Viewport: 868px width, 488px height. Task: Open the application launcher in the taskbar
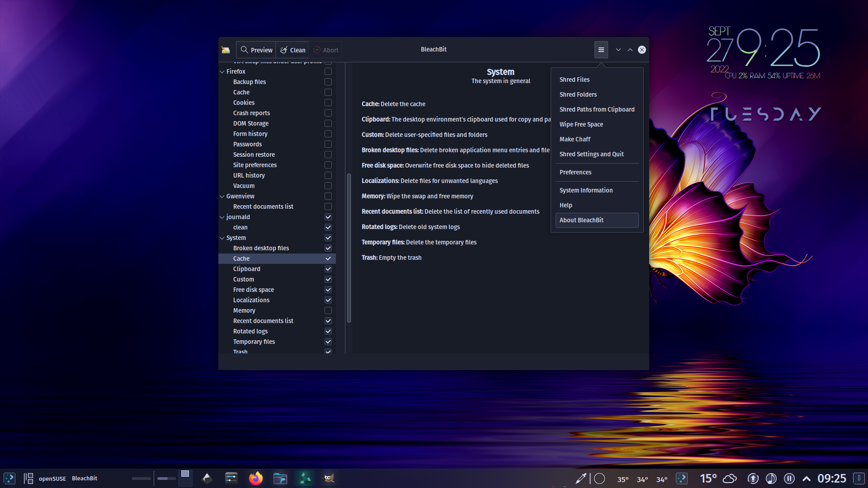pyautogui.click(x=9, y=478)
